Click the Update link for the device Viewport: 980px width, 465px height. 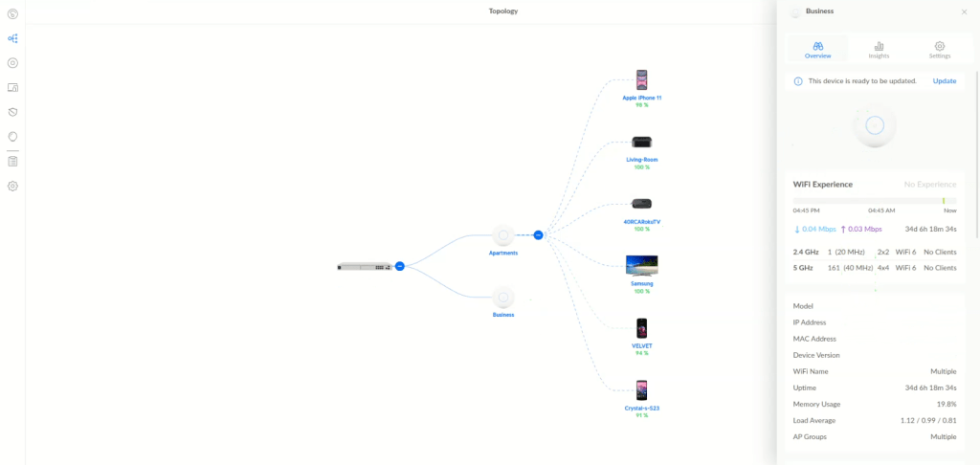(x=944, y=81)
